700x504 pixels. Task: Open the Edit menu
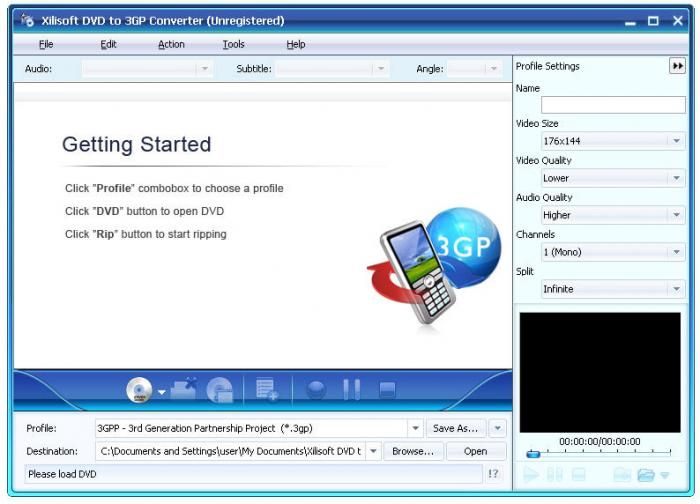click(x=108, y=44)
